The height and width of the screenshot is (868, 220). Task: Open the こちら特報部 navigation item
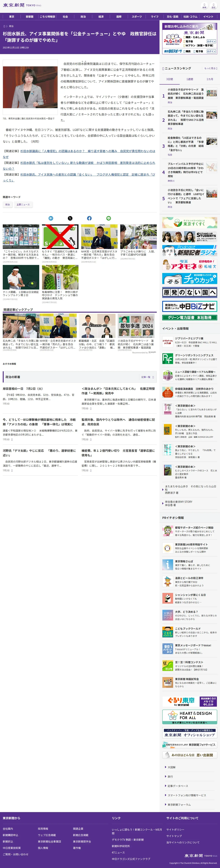pyautogui.click(x=47, y=17)
